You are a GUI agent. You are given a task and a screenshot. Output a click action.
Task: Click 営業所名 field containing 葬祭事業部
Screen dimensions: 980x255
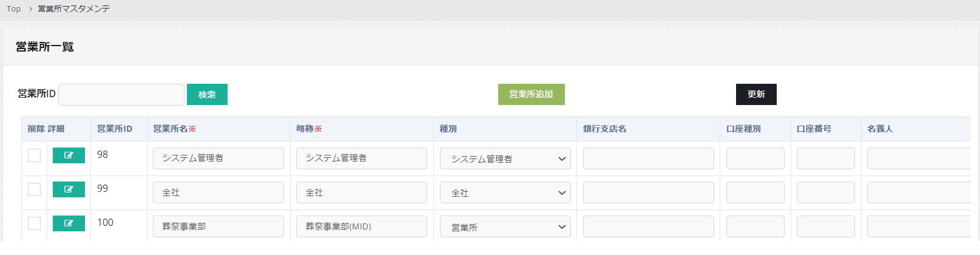click(x=218, y=226)
